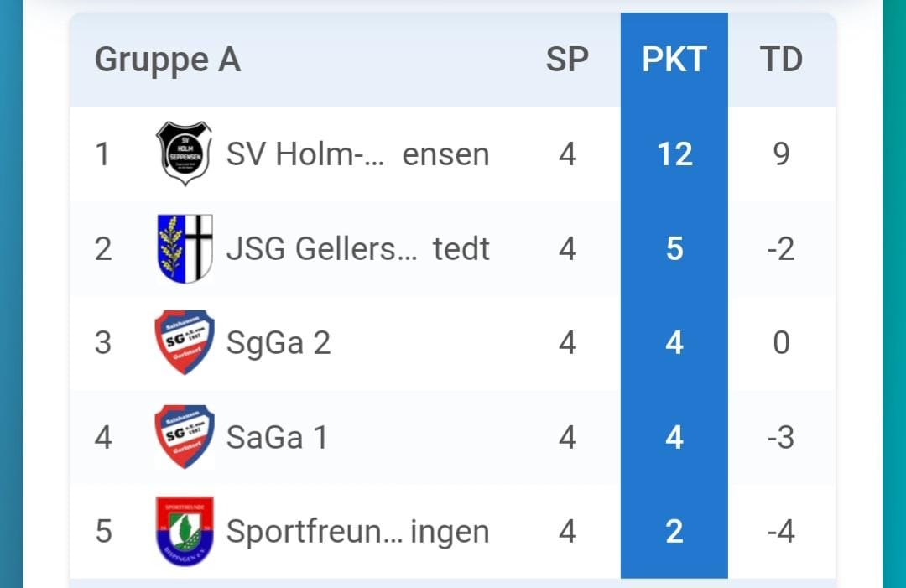This screenshot has height=588, width=906.
Task: Click the 5 points value for Gellersen
Action: coord(674,249)
